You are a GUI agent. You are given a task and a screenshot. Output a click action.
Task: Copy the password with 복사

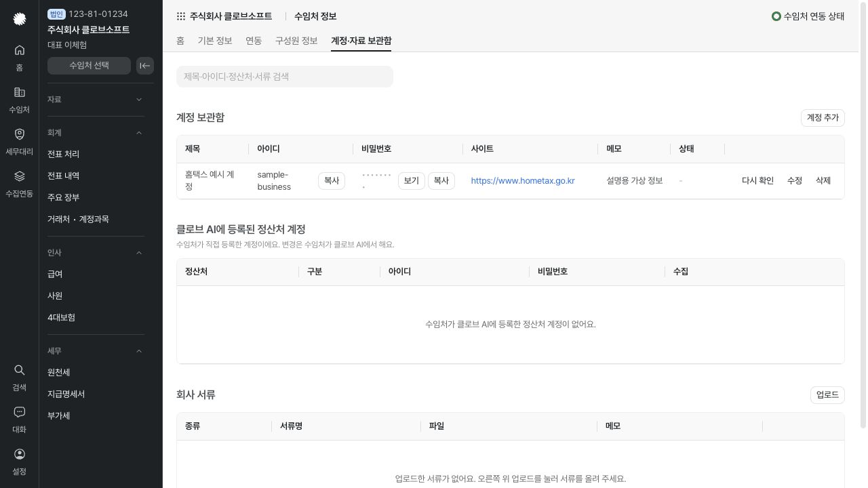click(x=441, y=181)
